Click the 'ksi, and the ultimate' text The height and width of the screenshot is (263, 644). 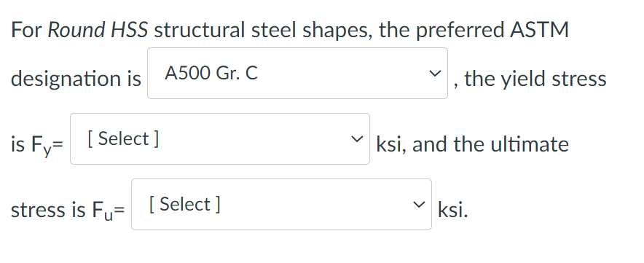[472, 144]
